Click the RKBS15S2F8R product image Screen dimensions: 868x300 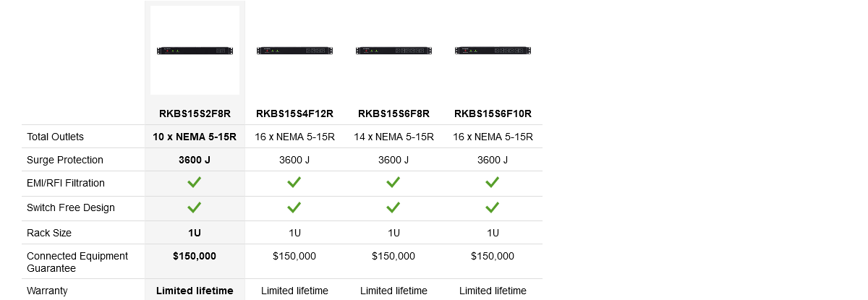[195, 50]
